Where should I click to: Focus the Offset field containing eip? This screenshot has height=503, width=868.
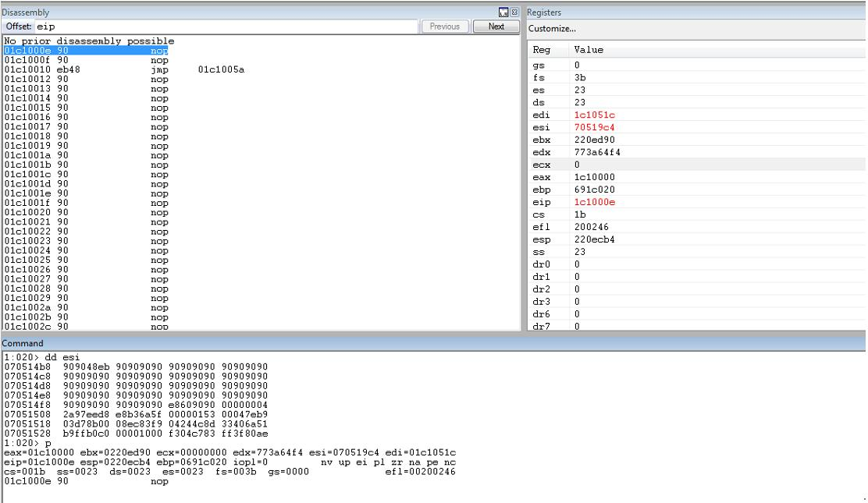click(x=226, y=27)
